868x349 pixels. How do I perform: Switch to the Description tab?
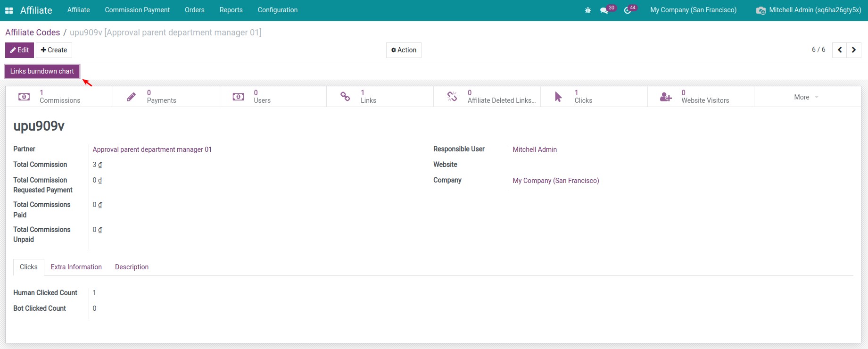[x=132, y=267]
